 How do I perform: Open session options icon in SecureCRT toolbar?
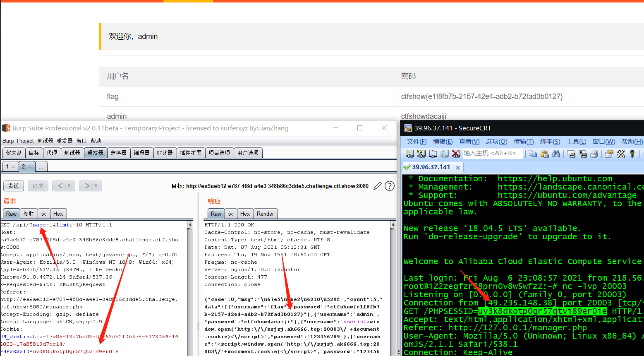click(609, 154)
